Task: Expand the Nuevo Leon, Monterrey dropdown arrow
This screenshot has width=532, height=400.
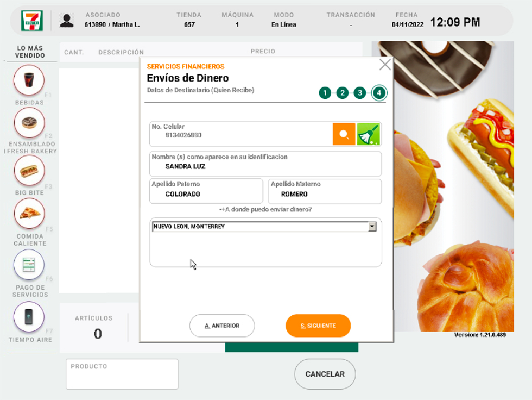Action: (372, 227)
